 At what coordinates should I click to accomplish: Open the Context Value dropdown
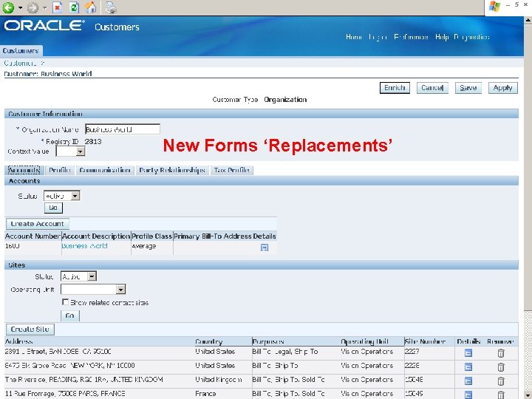click(x=70, y=151)
